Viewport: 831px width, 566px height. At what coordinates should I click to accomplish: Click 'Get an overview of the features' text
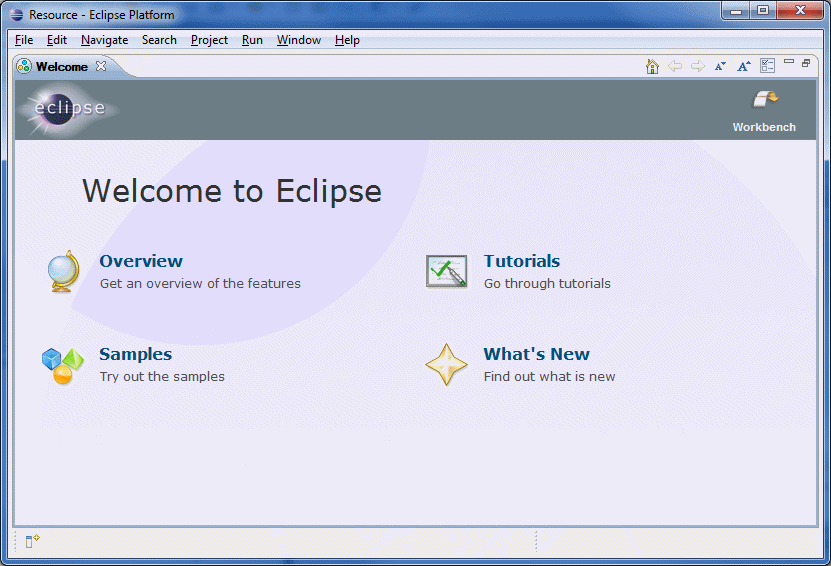point(200,284)
